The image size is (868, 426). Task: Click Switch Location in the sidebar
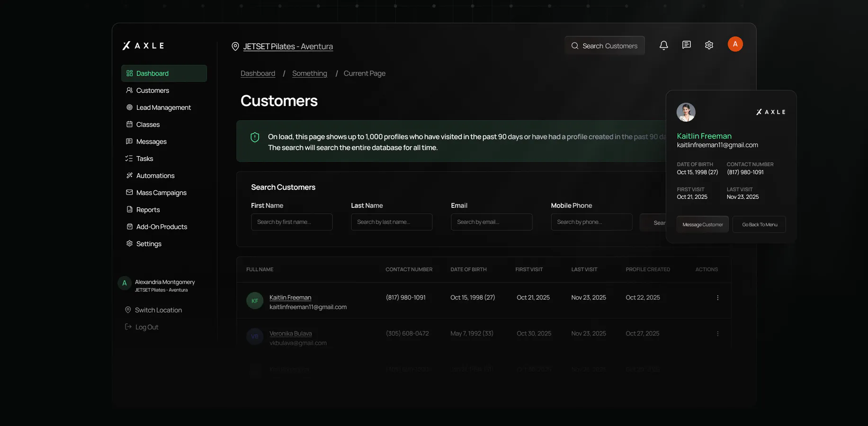click(153, 310)
